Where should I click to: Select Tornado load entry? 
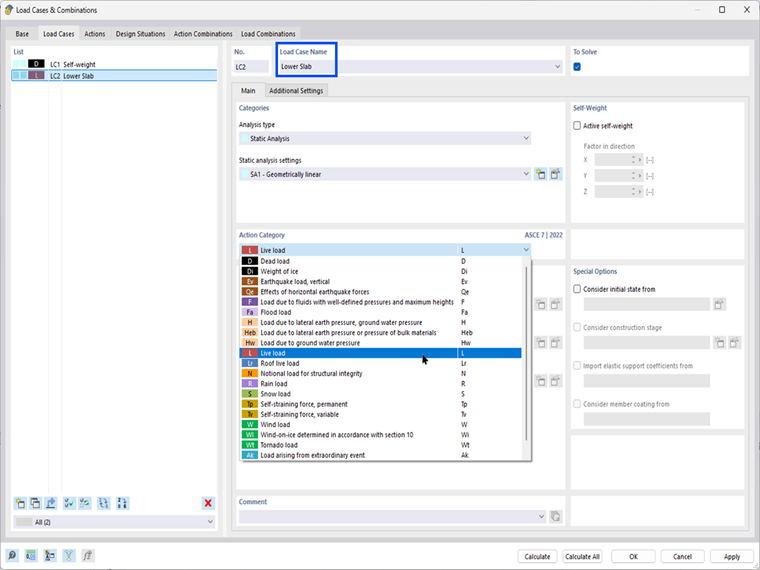click(x=381, y=445)
